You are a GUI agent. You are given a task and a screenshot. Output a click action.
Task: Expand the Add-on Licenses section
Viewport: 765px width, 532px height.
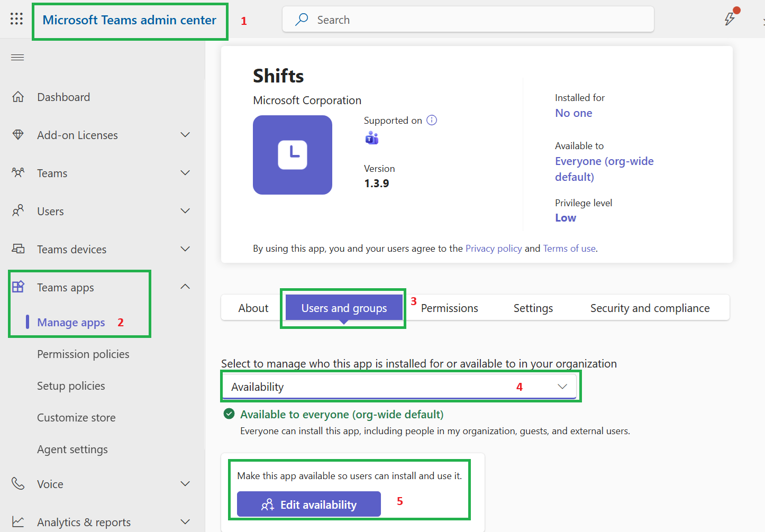[x=185, y=135]
